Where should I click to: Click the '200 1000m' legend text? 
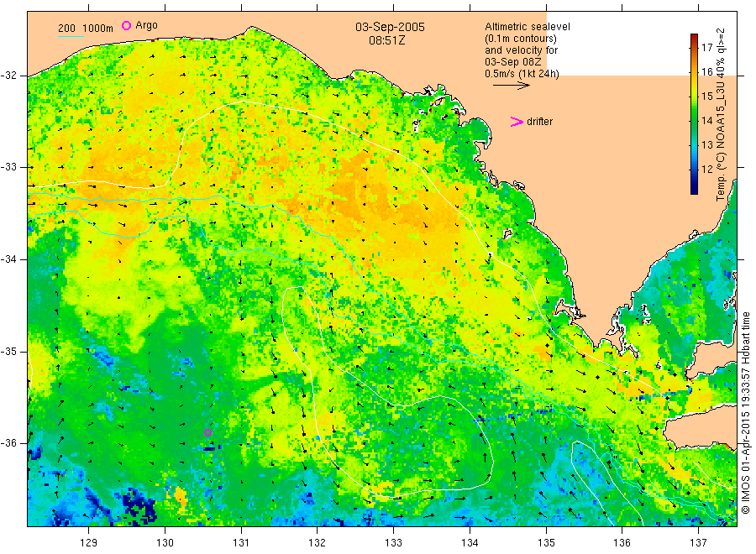(86, 29)
